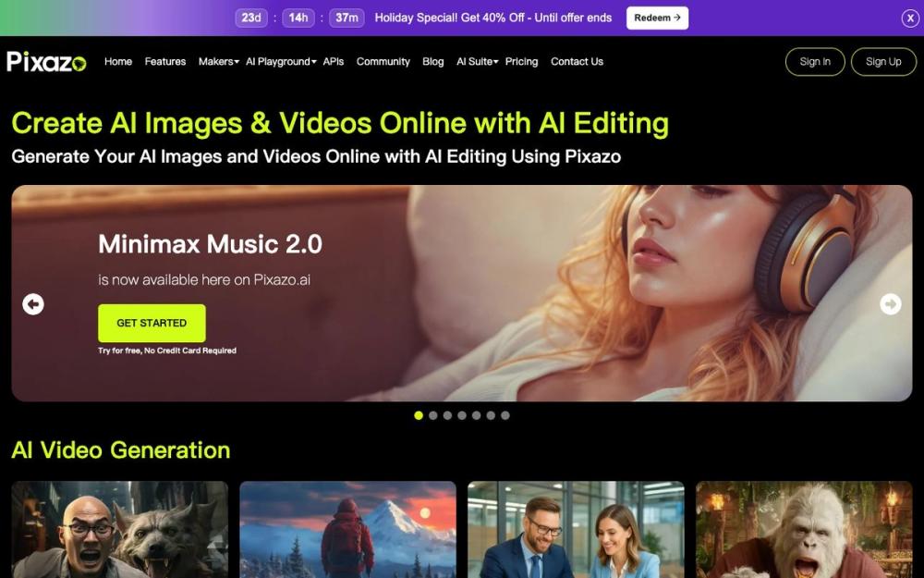Click the 23d countdown days box

click(x=251, y=18)
